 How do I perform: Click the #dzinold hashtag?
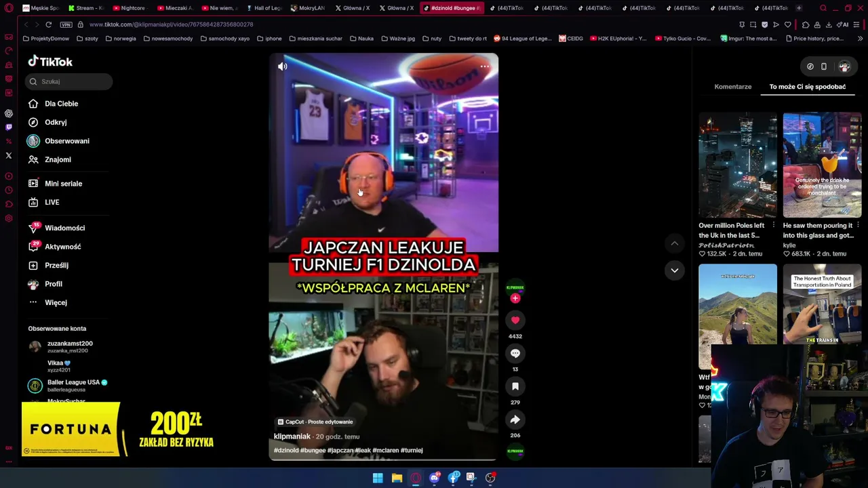pos(286,450)
